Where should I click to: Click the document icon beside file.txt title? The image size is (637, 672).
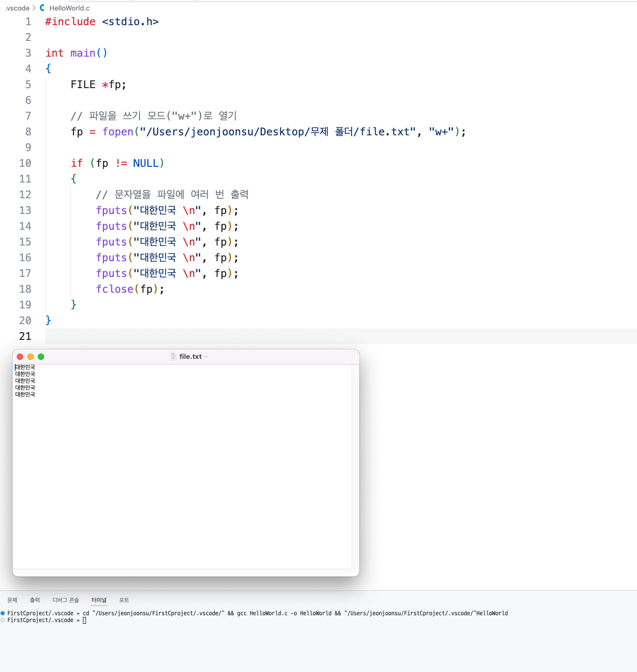(x=173, y=356)
